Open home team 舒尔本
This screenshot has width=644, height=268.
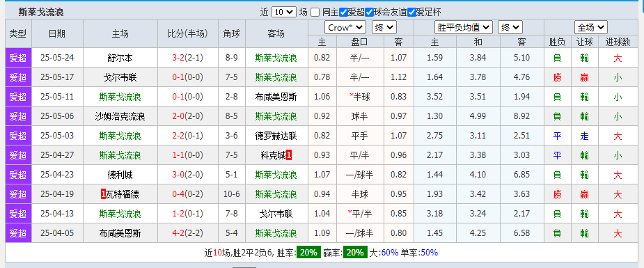120,58
